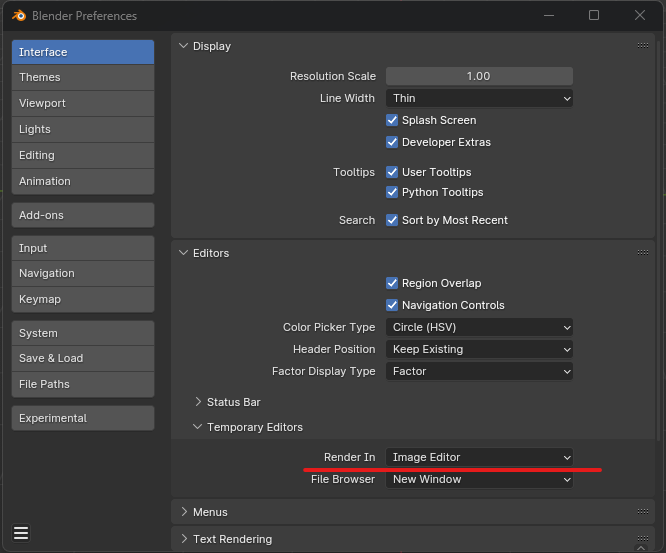Grab the Display panel drag handle
Viewport: 666px width, 553px height.
pos(643,45)
